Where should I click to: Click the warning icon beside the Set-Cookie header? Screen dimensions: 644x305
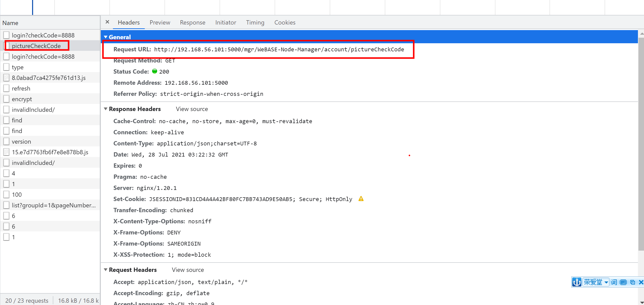(x=361, y=199)
